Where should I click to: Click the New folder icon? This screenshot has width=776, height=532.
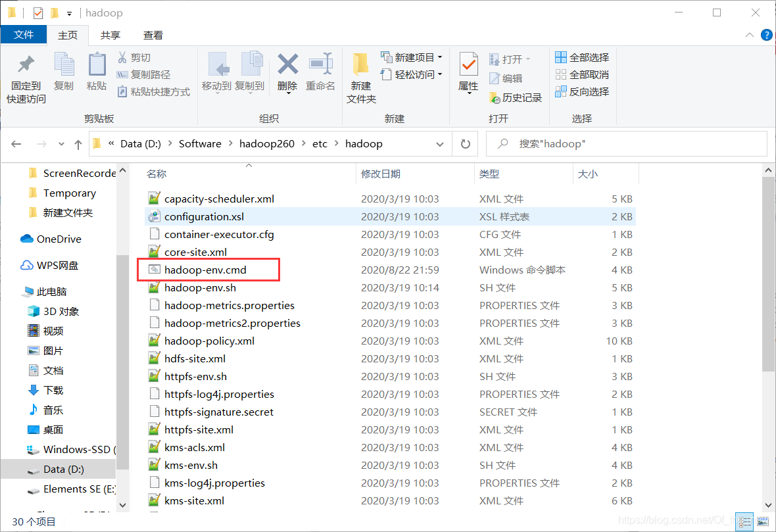[x=361, y=64]
